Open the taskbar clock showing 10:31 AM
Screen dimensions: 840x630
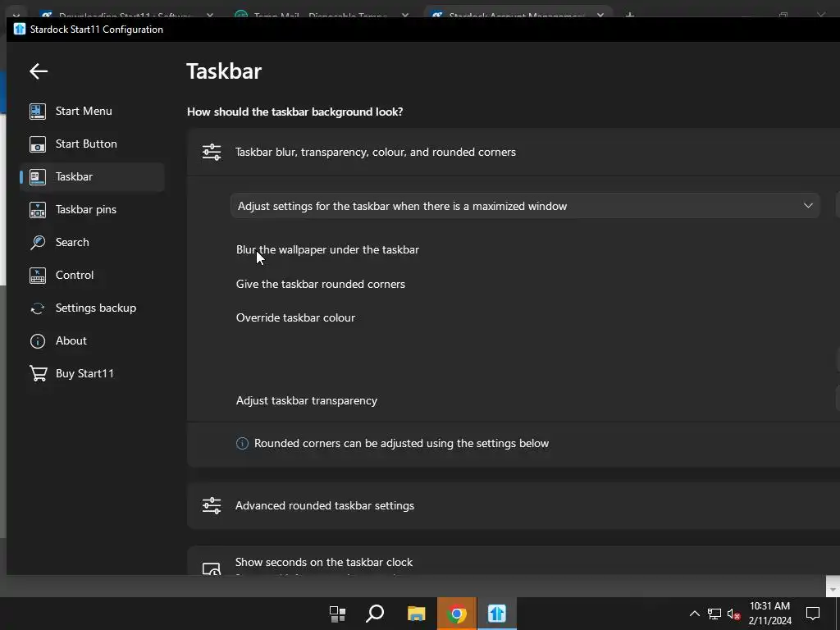coord(769,614)
